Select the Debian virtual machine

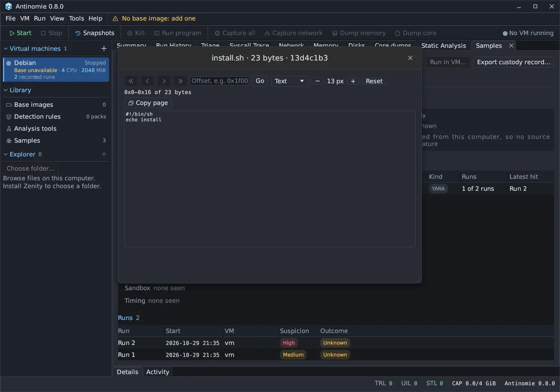pos(56,69)
